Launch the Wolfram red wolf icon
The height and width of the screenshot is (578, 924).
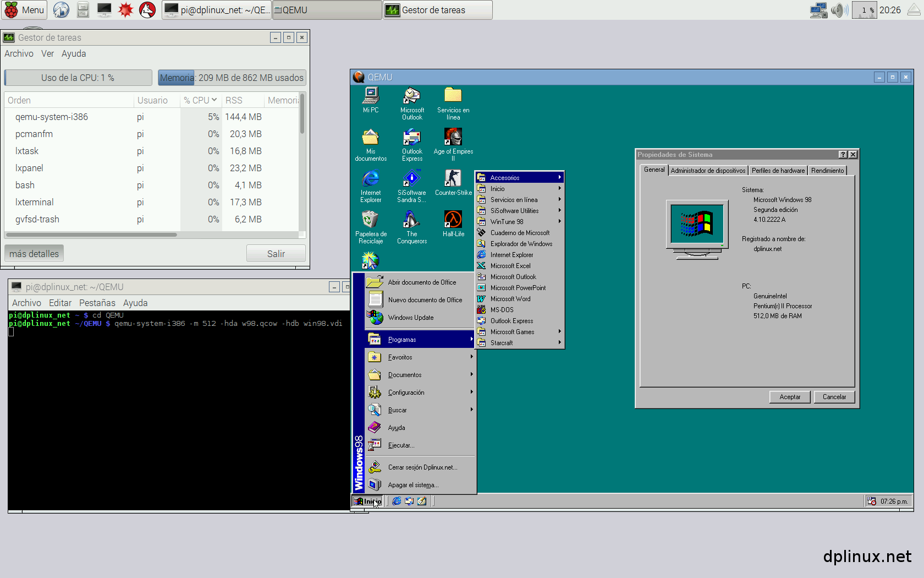(x=147, y=10)
